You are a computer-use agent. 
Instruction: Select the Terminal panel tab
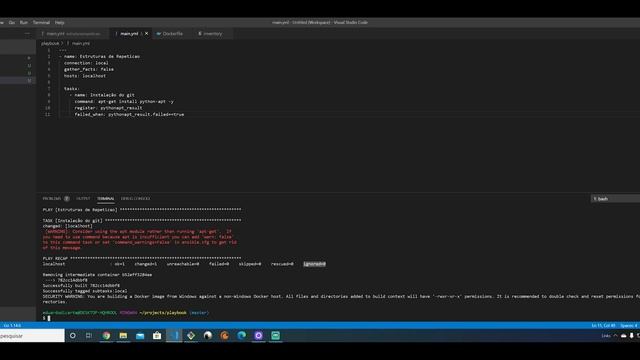click(x=106, y=198)
